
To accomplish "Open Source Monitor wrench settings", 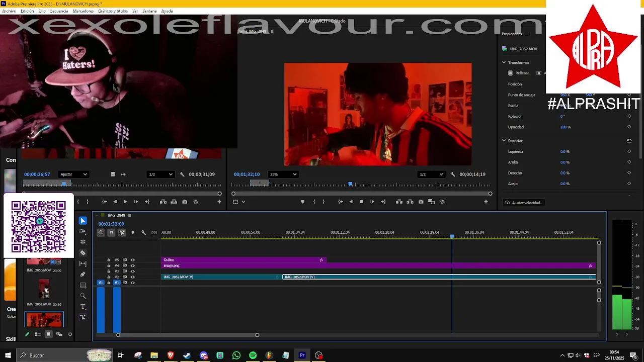I will pyautogui.click(x=182, y=174).
